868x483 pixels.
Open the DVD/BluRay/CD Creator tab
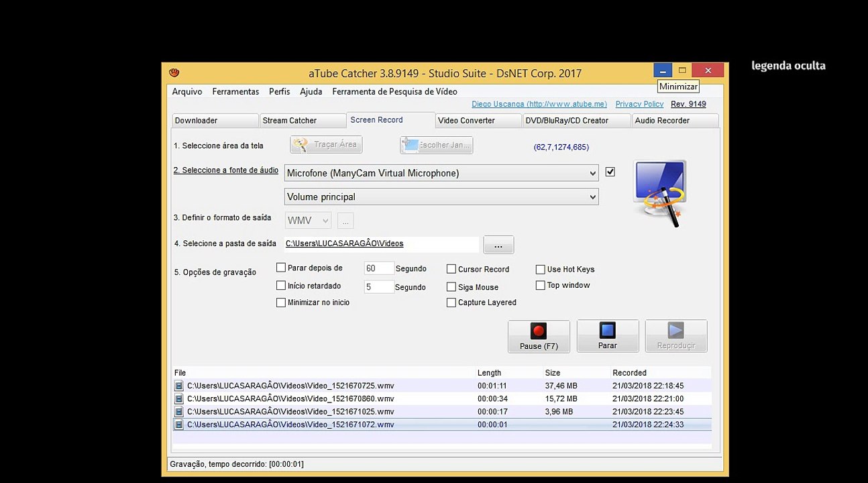click(x=577, y=121)
